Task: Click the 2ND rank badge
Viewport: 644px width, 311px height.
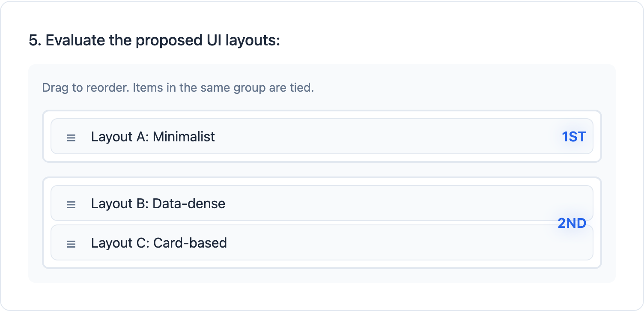Action: pos(572,223)
